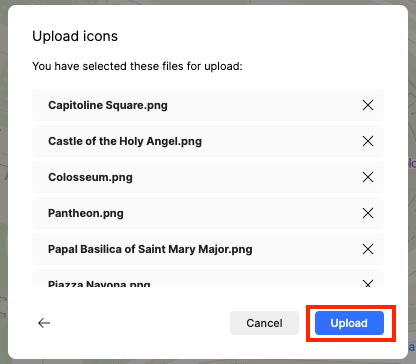
Task: Remove Pantheon.png using its X icon
Action: click(368, 213)
